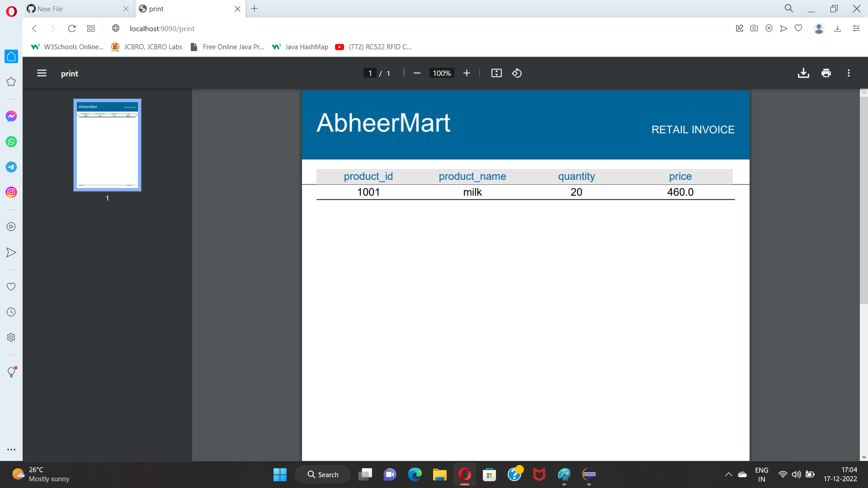Viewport: 868px width, 488px height.
Task: Zoom in with the plus icon
Action: tap(467, 73)
